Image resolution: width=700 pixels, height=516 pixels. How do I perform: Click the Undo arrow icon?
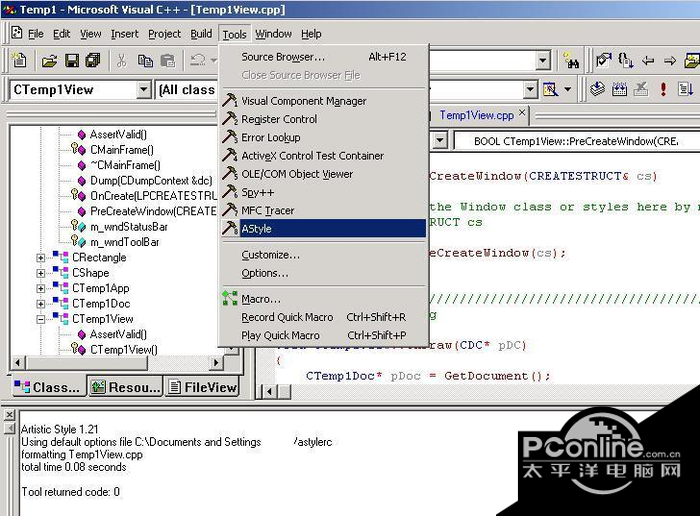point(198,60)
